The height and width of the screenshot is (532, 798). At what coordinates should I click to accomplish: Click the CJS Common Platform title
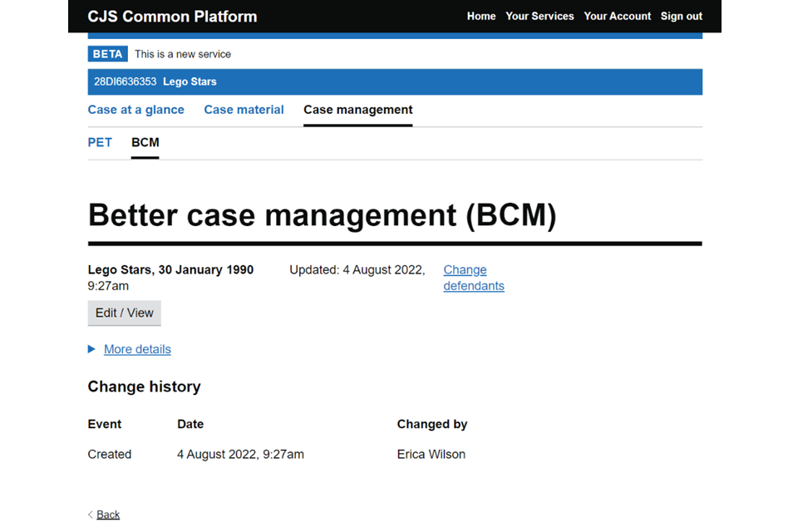(x=172, y=17)
